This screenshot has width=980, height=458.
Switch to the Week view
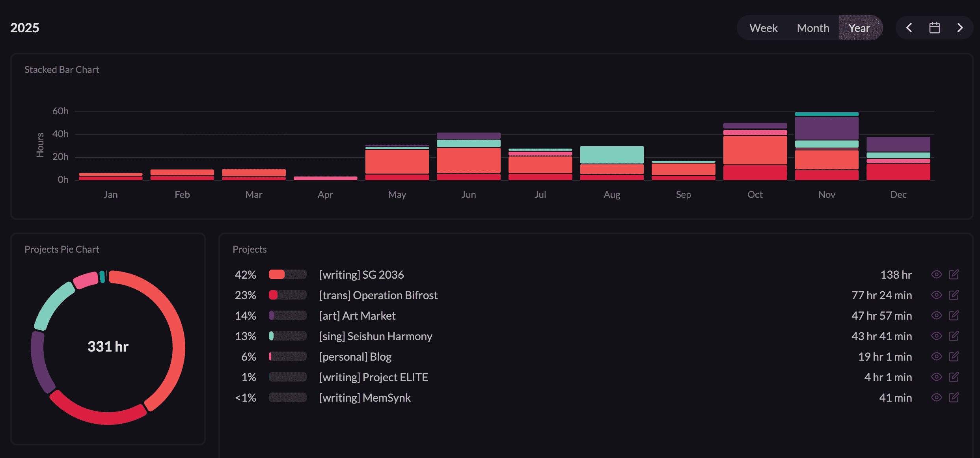(763, 28)
